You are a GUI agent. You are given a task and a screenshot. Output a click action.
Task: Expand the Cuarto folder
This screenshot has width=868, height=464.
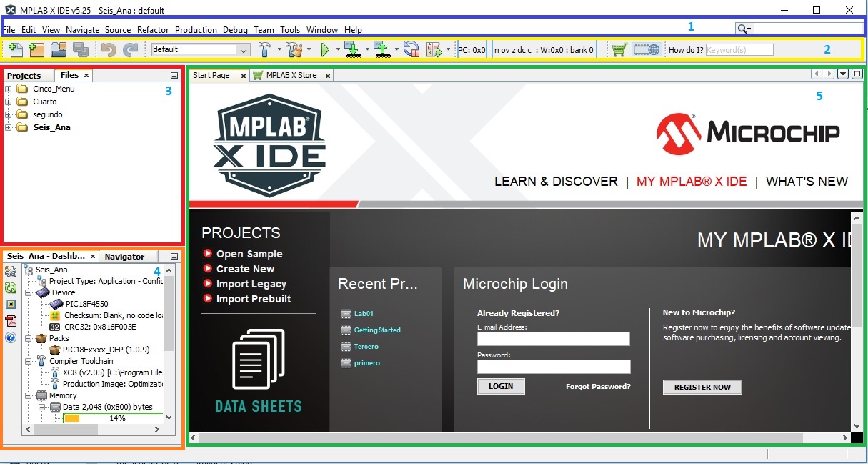point(9,102)
